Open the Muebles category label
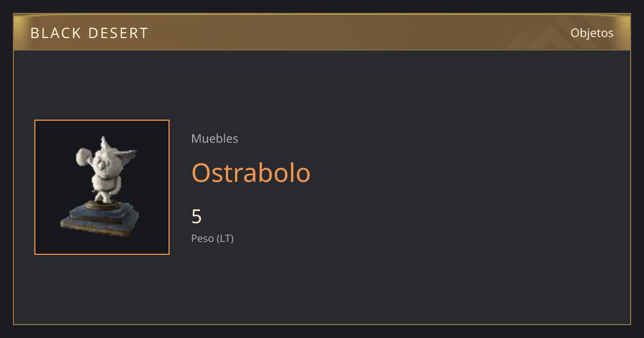 pyautogui.click(x=215, y=138)
